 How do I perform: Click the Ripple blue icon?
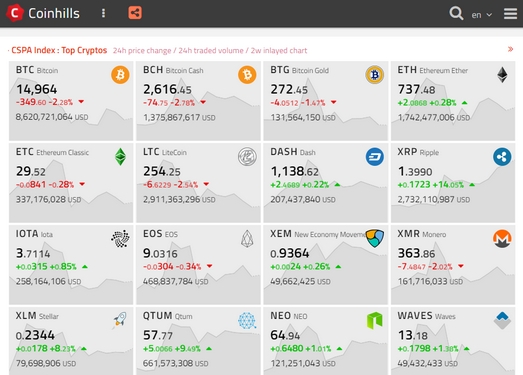pos(502,156)
